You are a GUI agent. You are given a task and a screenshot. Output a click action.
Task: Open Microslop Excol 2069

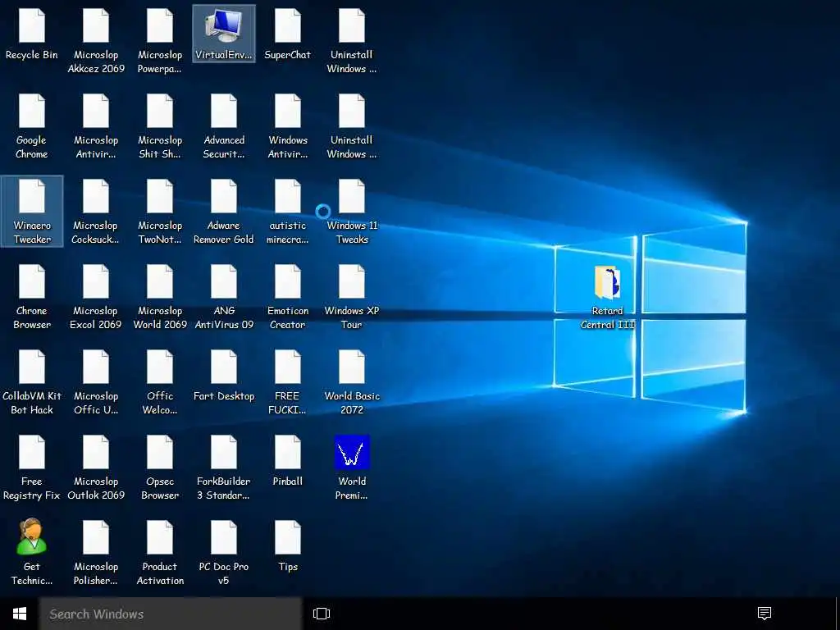96,296
